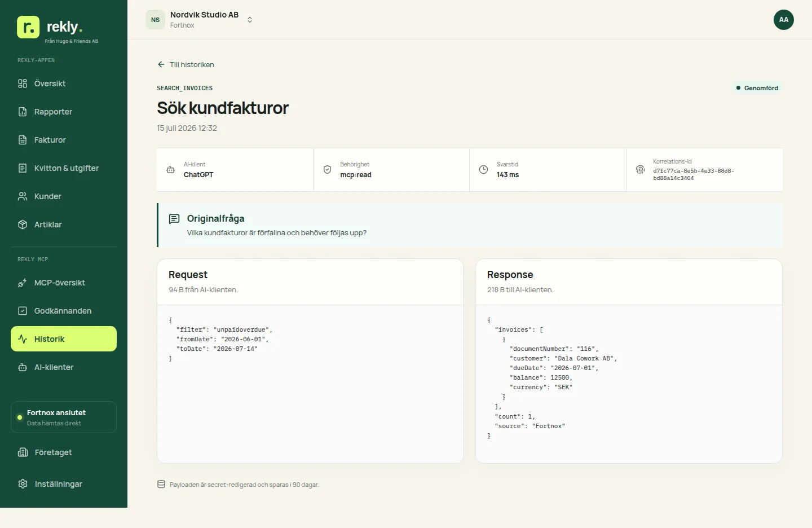Click the date 15 juli 2026 12:32
Viewport: 812px width, 528px height.
click(x=187, y=128)
